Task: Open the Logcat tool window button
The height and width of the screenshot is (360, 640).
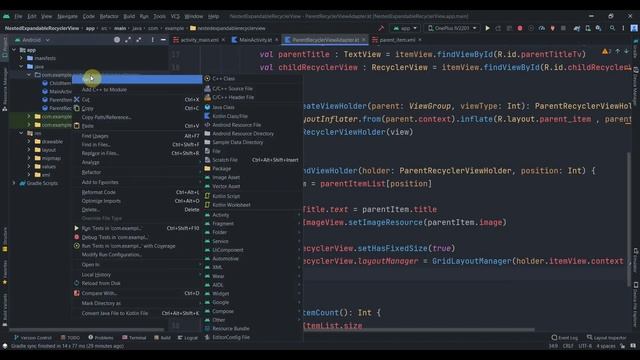Action: (x=188, y=338)
